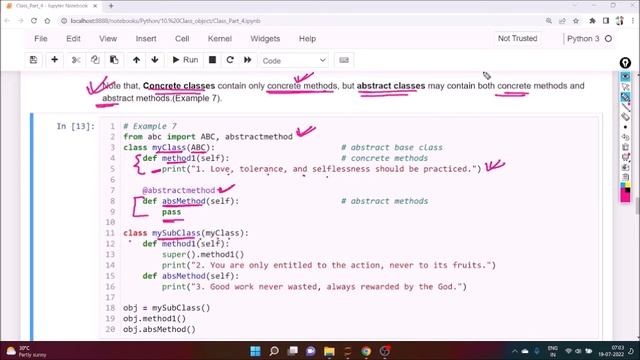Run the current cell
The height and width of the screenshot is (360, 640).
[185, 60]
